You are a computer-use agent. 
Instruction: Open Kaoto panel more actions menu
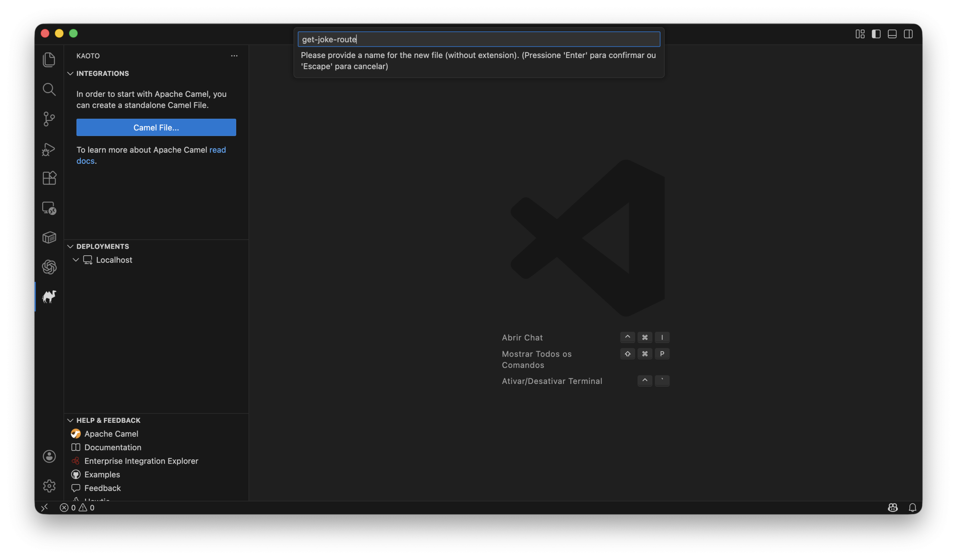pyautogui.click(x=234, y=56)
